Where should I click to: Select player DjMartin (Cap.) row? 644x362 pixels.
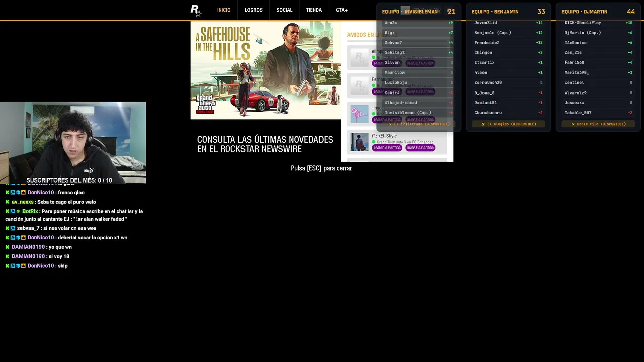(x=599, y=33)
